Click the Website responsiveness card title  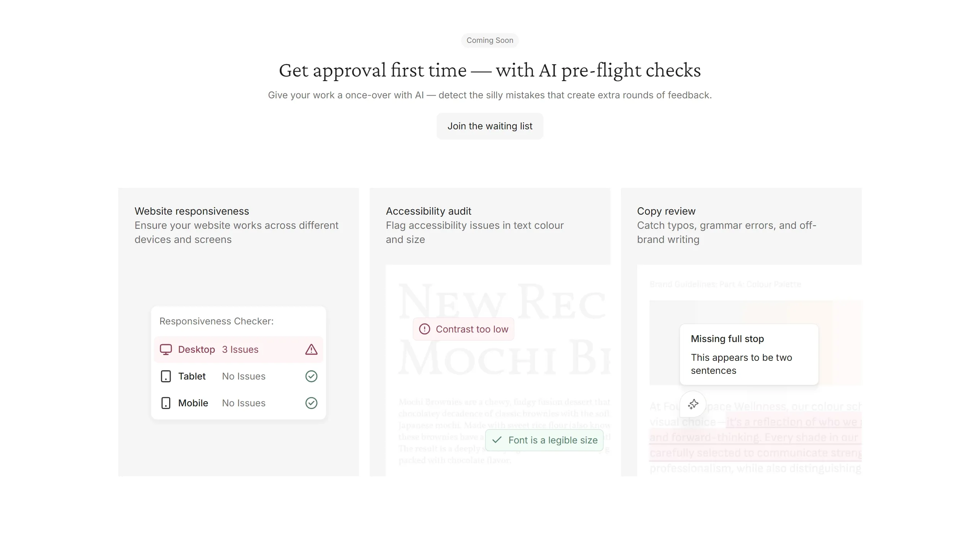pos(191,211)
